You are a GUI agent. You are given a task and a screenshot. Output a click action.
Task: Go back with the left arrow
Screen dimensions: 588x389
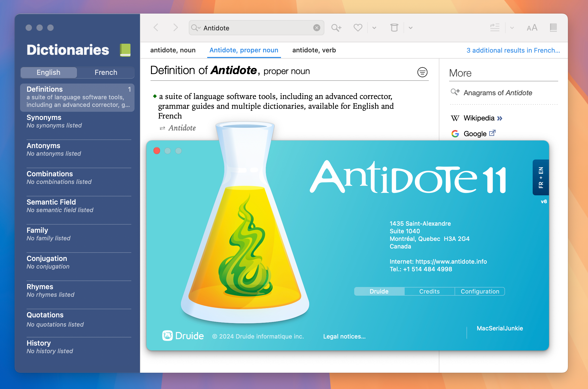(156, 27)
